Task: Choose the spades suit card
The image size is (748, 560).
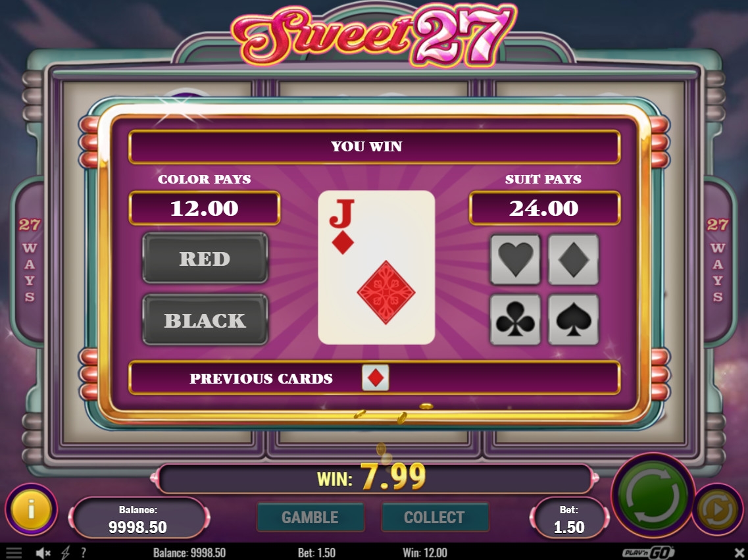Action: point(574,319)
